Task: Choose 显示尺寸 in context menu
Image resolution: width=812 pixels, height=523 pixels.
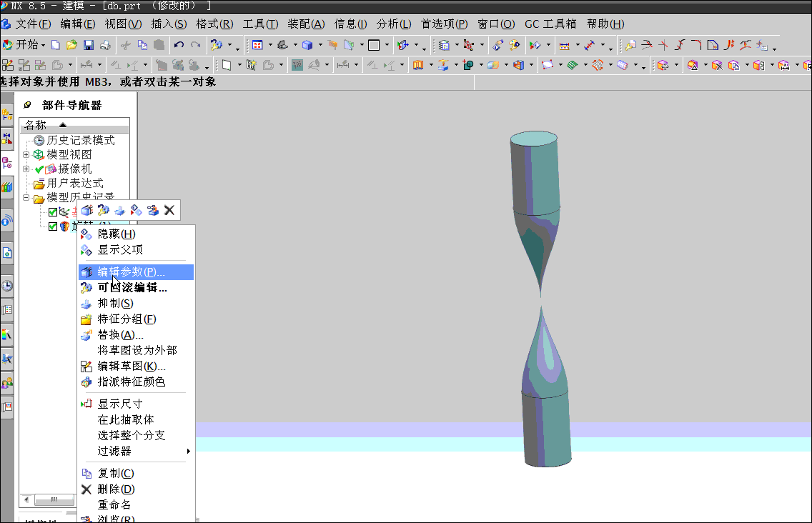Action: coord(137,404)
